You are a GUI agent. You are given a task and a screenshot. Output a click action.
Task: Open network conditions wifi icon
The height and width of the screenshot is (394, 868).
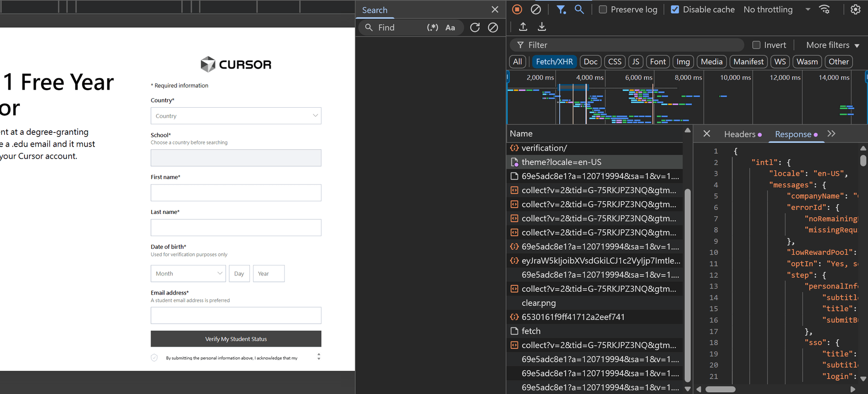pos(825,9)
